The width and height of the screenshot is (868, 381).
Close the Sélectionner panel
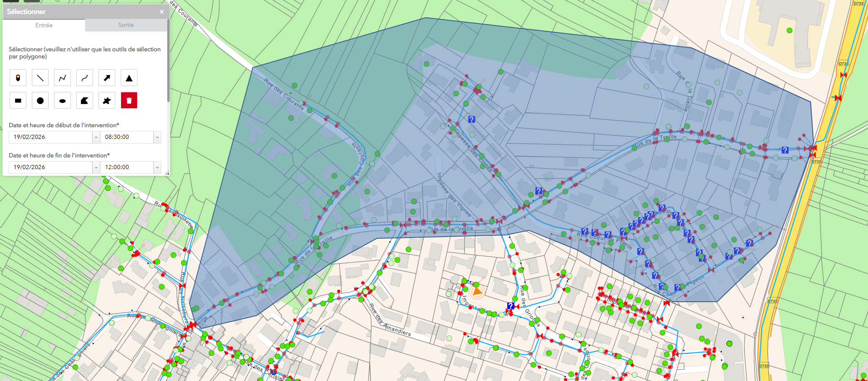pos(162,12)
